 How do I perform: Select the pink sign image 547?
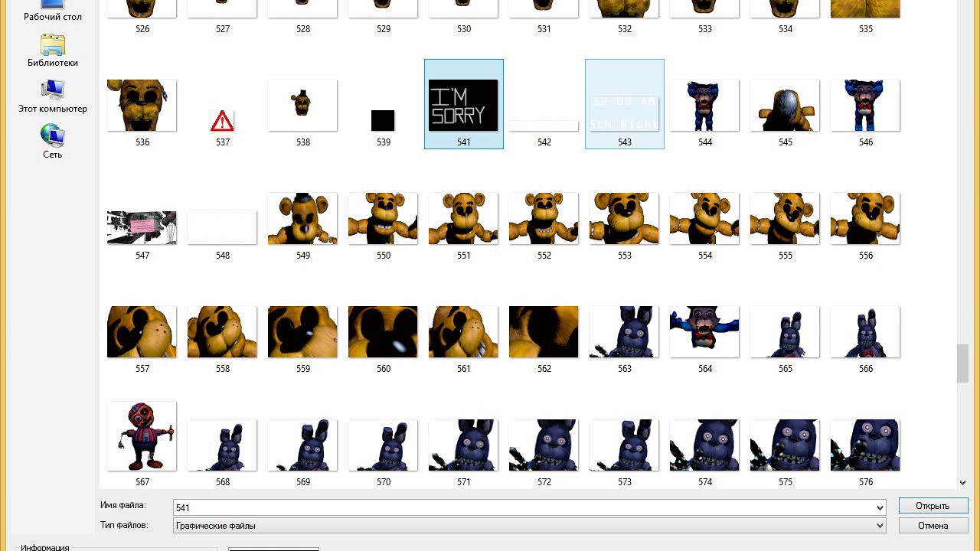[x=142, y=227]
